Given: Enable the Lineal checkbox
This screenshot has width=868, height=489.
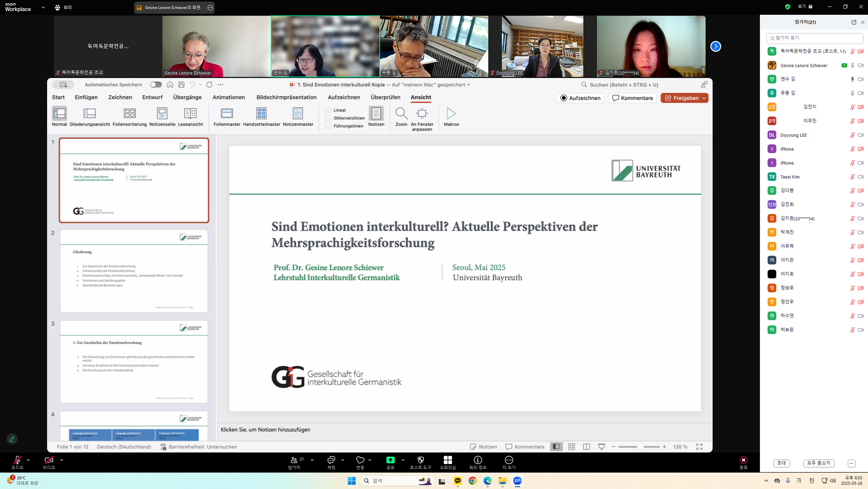Looking at the screenshot, I should point(328,110).
